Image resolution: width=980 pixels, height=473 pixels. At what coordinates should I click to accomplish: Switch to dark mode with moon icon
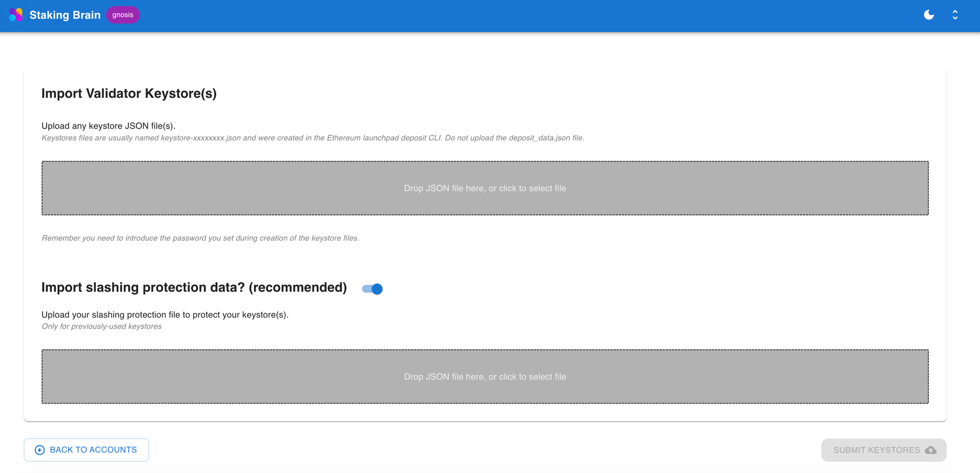(x=929, y=15)
